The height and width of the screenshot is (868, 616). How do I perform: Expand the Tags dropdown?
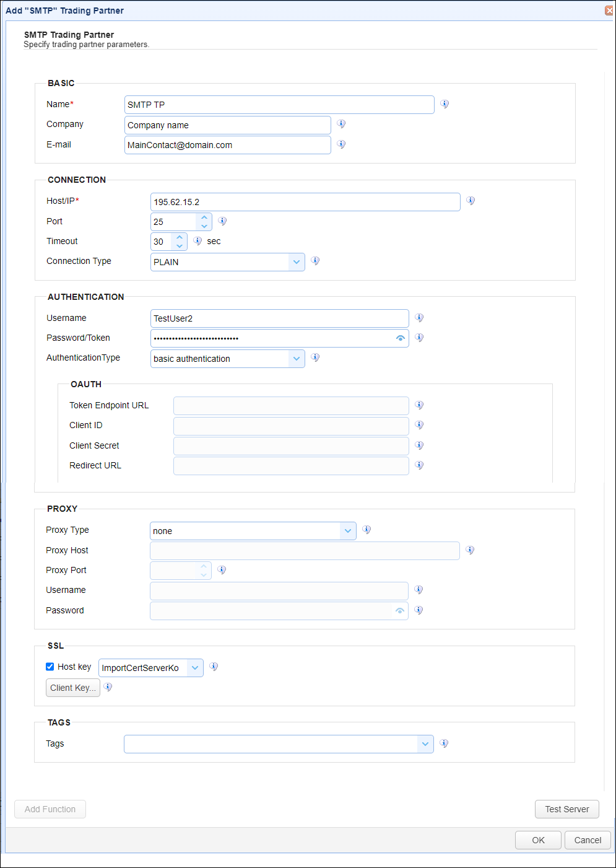[x=425, y=744]
